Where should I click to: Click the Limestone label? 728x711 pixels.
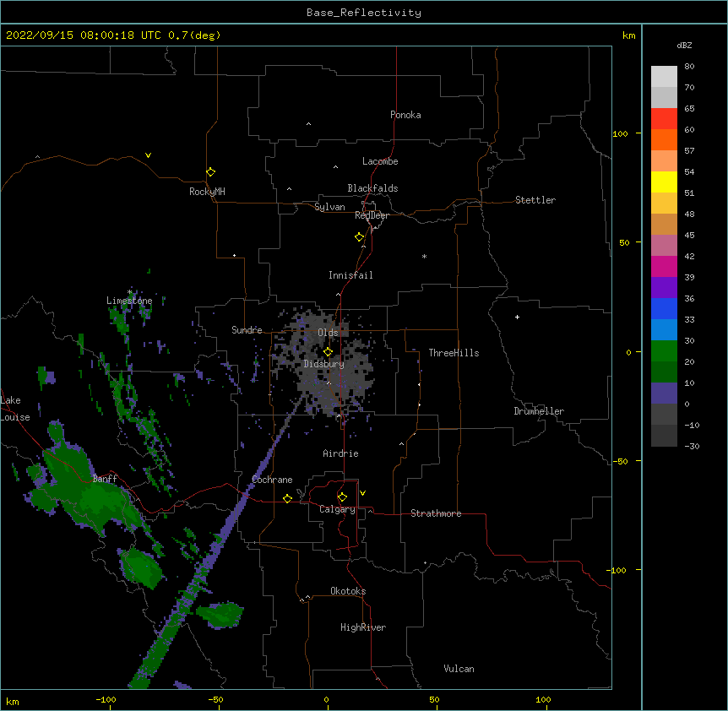point(129,301)
